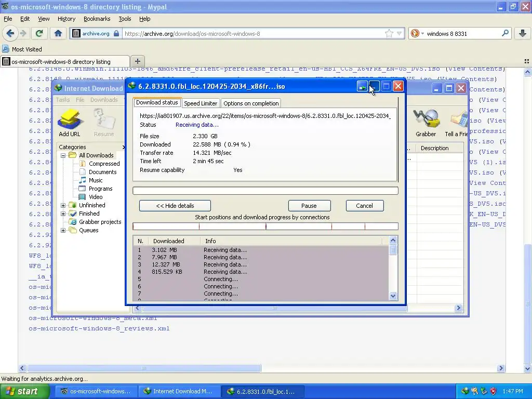Click the connections list scroll down arrow
532x399 pixels.
point(393,296)
